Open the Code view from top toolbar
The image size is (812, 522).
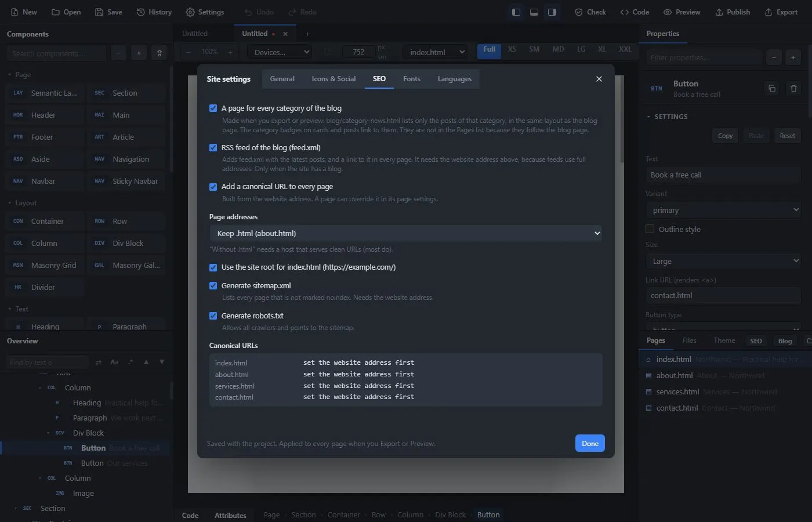pos(635,12)
